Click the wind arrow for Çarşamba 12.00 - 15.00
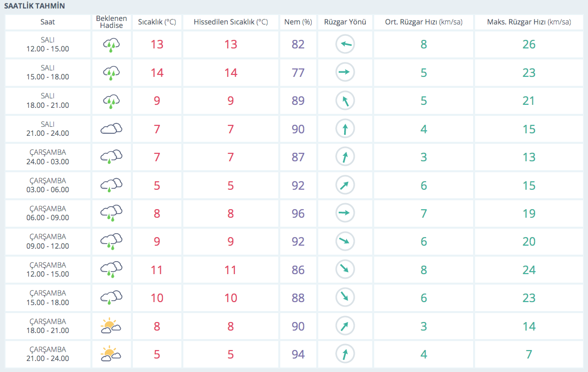 (345, 270)
